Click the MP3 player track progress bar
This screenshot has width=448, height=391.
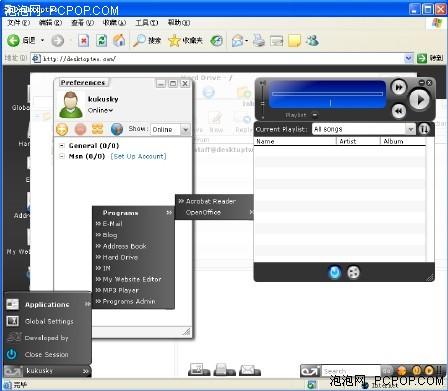[327, 94]
